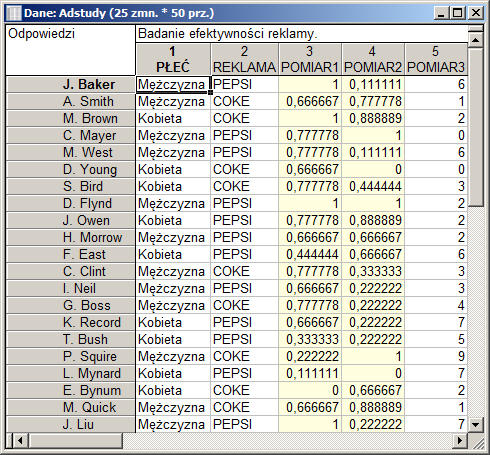Viewport: 490px width, 455px height.
Task: Click the horizontal scrollbar thumb
Action: click(x=76, y=441)
